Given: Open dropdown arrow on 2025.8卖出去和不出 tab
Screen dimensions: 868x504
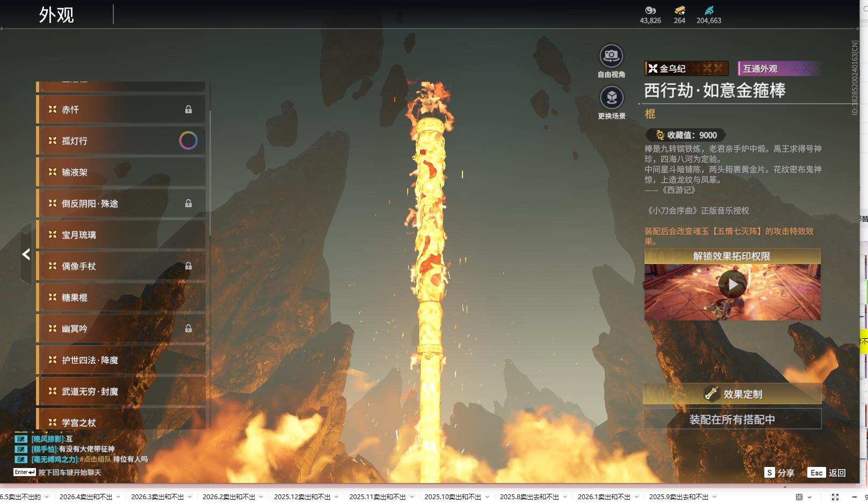Looking at the screenshot, I should click(565, 497).
